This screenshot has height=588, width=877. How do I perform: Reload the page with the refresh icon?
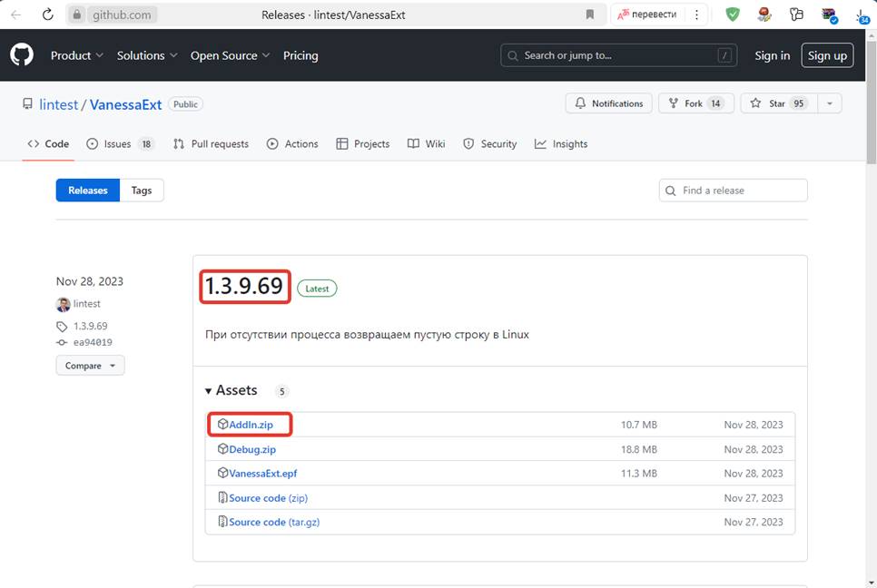pos(48,15)
